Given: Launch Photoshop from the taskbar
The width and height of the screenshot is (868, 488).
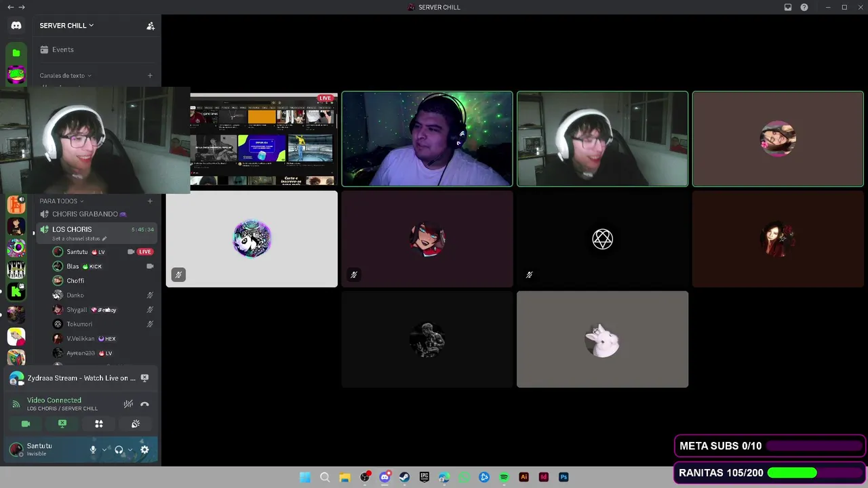Looking at the screenshot, I should click(x=564, y=477).
